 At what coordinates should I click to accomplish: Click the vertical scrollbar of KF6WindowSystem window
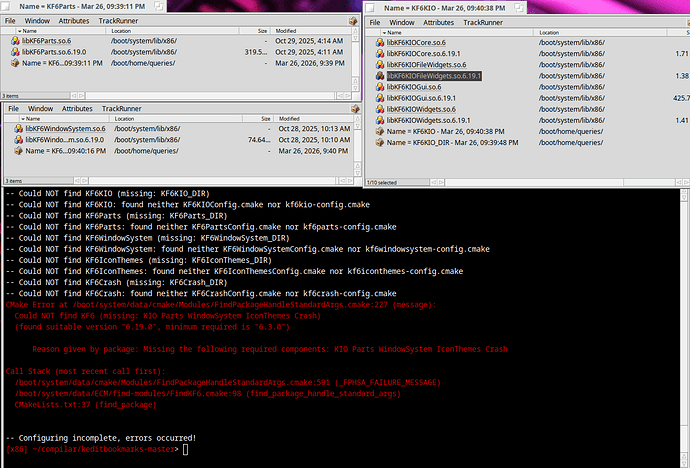pos(357,146)
